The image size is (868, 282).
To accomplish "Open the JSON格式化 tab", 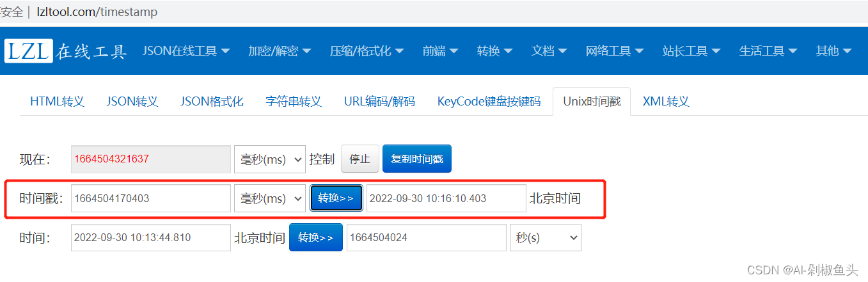I will (212, 102).
